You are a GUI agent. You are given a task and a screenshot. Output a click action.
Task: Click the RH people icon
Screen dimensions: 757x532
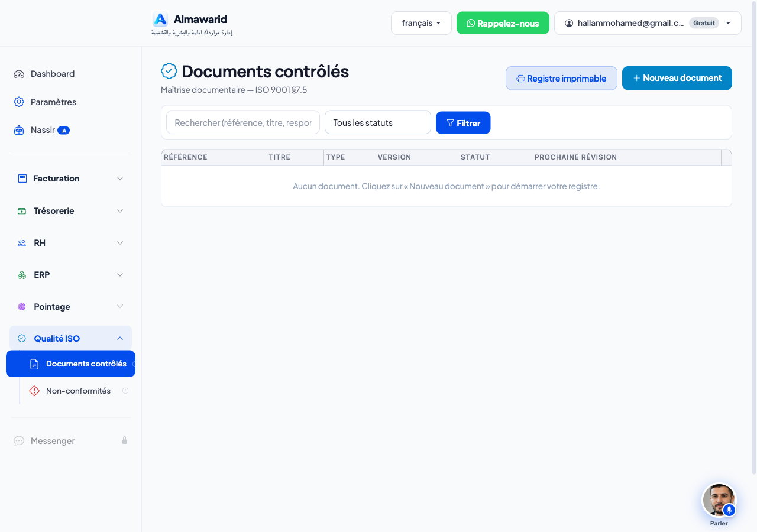click(22, 243)
